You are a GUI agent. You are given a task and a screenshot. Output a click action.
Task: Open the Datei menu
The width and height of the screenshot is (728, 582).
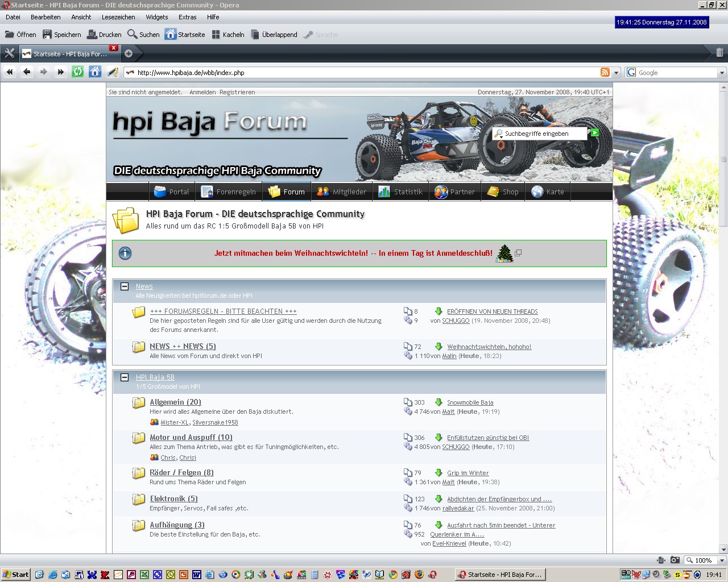tap(13, 17)
